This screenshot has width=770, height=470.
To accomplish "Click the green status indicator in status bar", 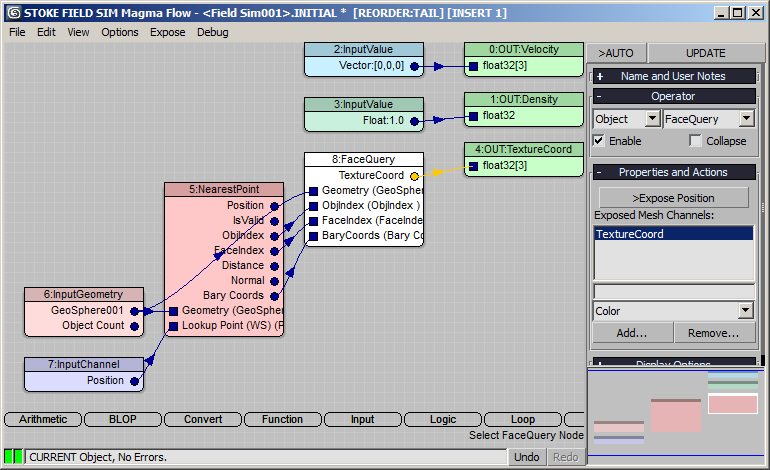I will 13,457.
